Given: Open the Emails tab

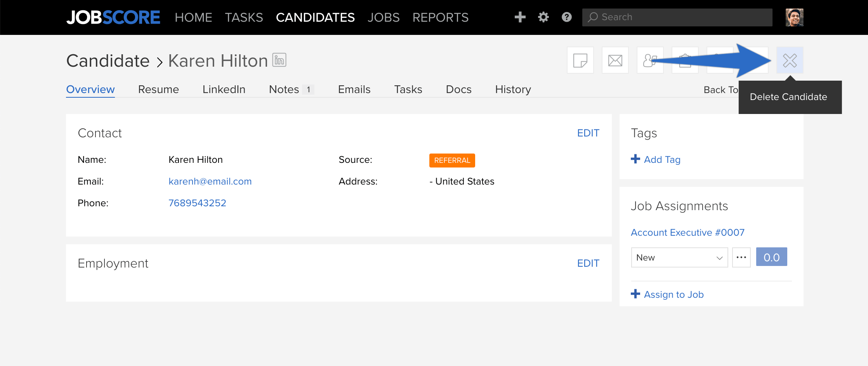Looking at the screenshot, I should [x=354, y=90].
